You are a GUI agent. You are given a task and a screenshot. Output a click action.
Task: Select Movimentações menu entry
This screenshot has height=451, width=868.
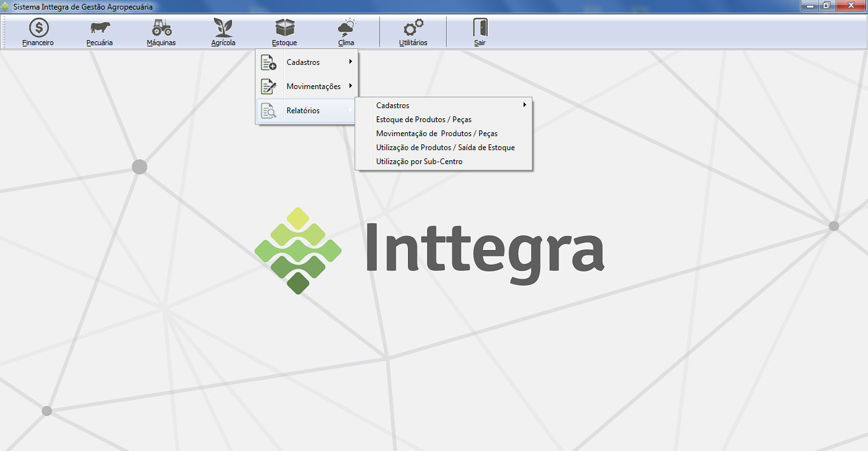[x=306, y=87]
